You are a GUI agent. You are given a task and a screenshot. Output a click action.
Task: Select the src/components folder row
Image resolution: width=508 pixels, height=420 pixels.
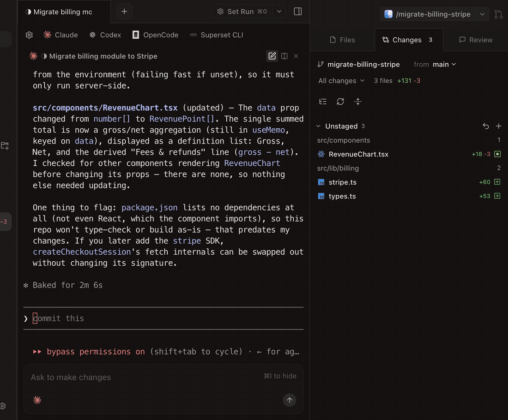409,140
